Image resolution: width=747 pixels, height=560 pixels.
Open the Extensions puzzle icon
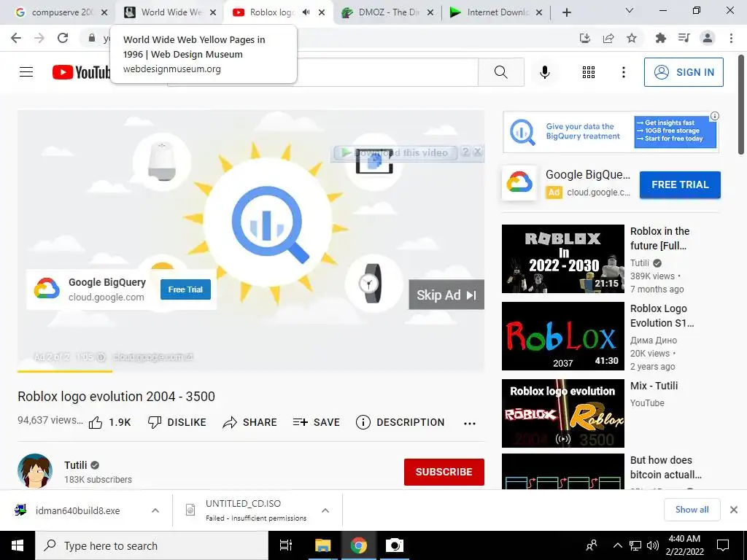pyautogui.click(x=661, y=38)
